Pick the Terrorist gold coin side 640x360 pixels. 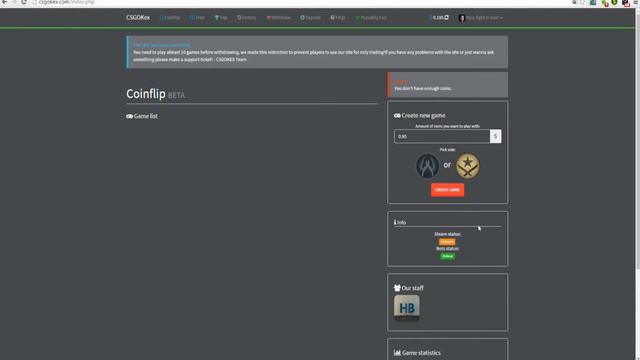point(467,166)
